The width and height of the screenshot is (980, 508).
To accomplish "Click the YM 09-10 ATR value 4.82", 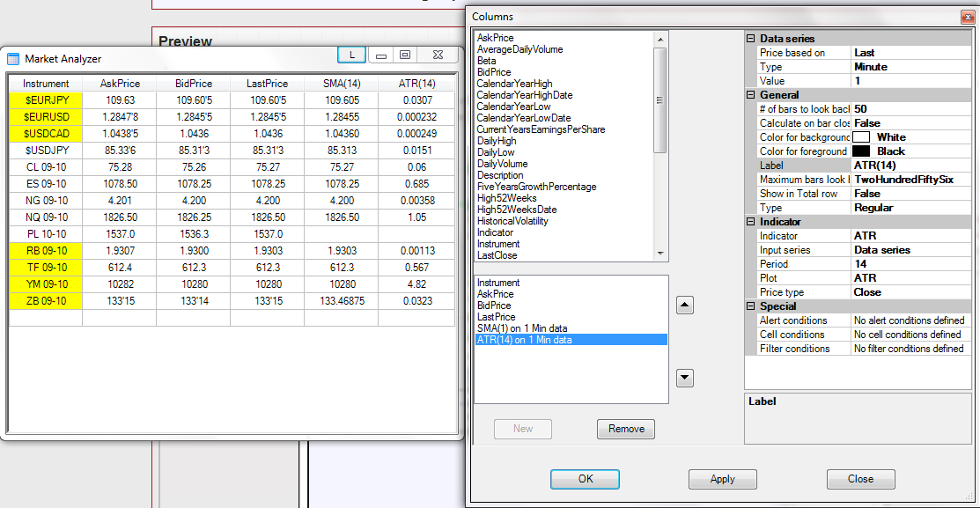I will tap(416, 284).
